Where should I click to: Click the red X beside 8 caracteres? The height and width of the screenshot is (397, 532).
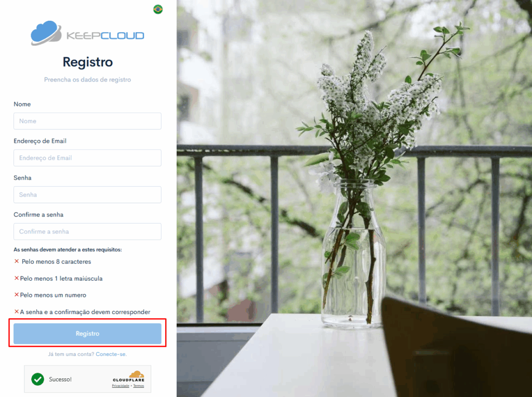[17, 262]
